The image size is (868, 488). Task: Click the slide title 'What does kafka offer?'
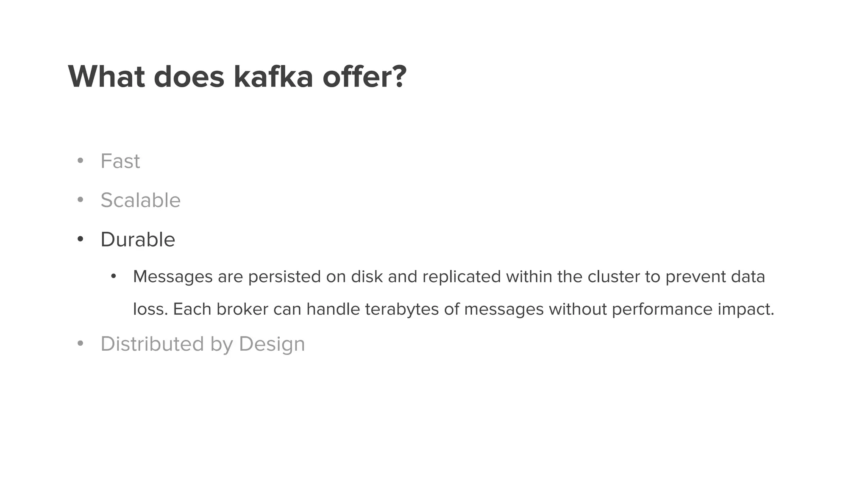pyautogui.click(x=237, y=77)
